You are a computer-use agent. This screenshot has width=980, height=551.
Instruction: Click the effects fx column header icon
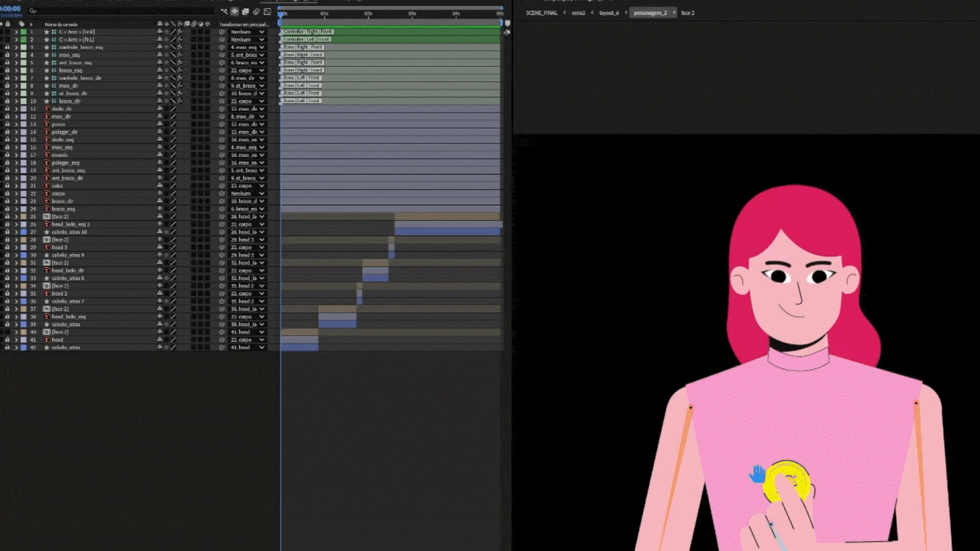[x=180, y=24]
